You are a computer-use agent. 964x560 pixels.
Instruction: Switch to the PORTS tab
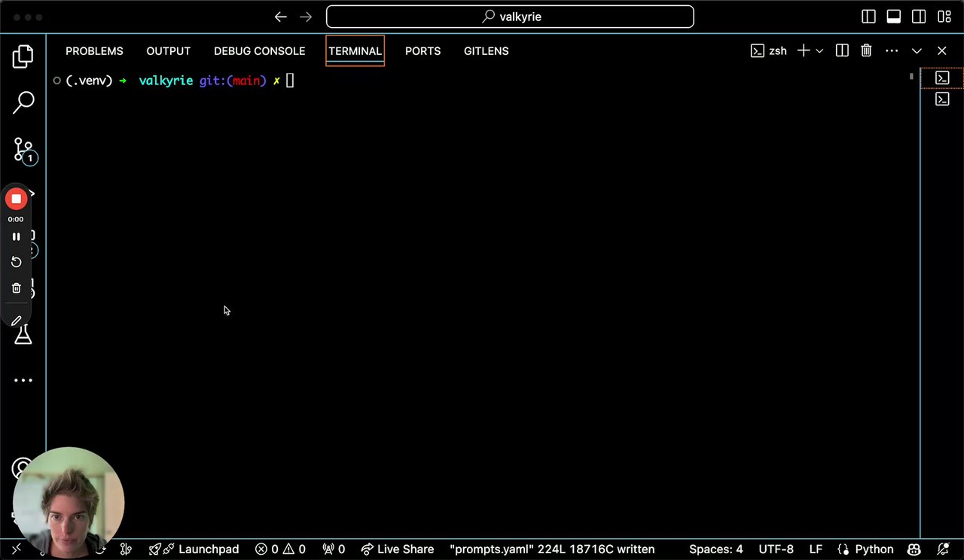point(423,51)
